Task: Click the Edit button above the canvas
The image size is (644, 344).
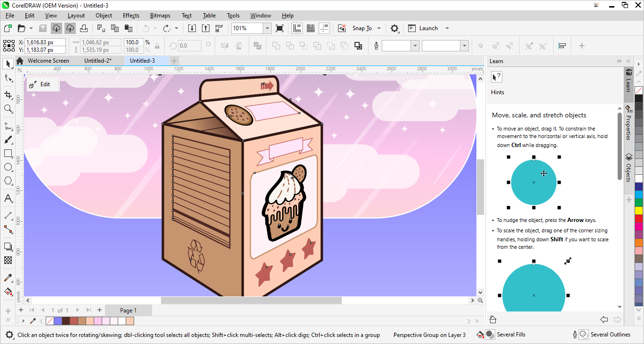Action: (x=43, y=84)
